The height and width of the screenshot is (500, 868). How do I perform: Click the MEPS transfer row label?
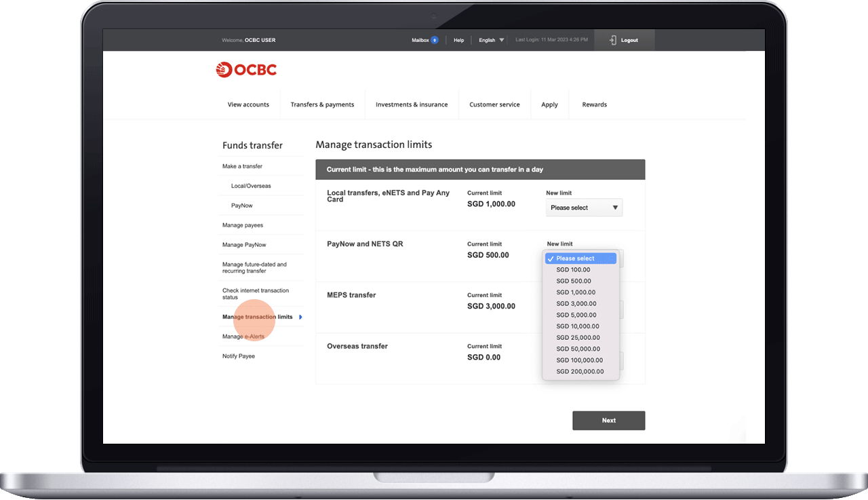351,295
